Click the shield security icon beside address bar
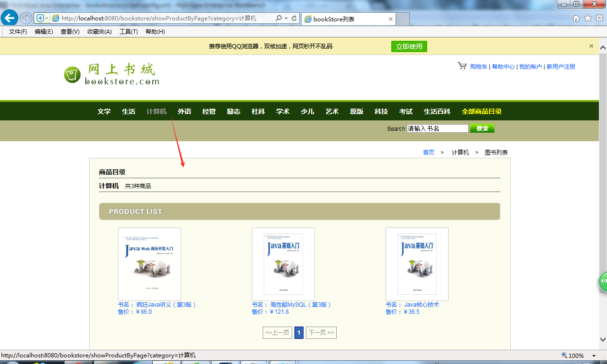 (40, 18)
